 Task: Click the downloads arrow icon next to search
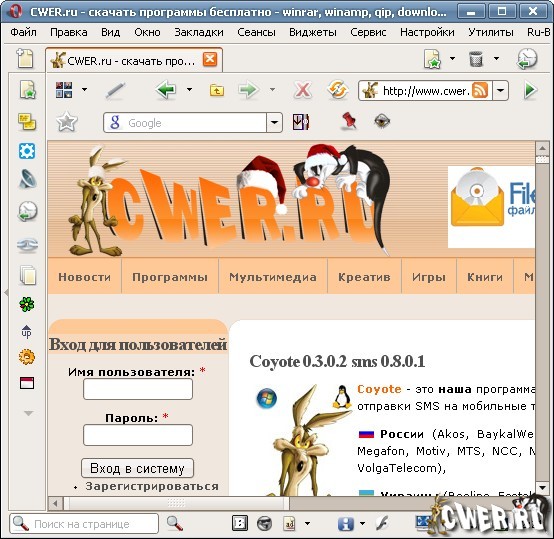[301, 122]
